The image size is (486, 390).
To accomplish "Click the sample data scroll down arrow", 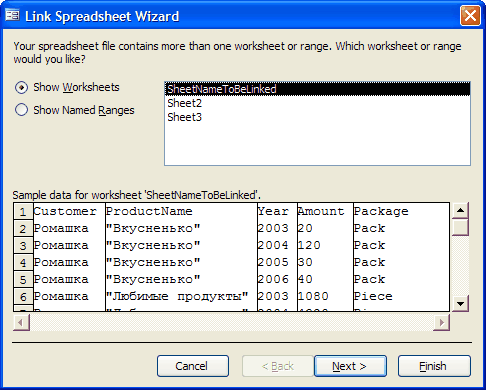I will (x=460, y=303).
